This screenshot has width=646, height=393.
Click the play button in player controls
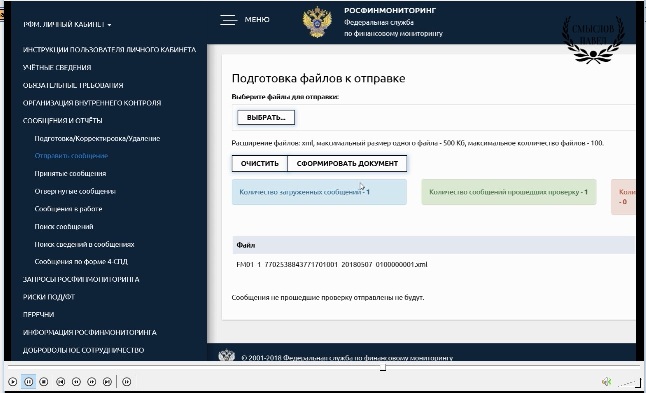12,382
